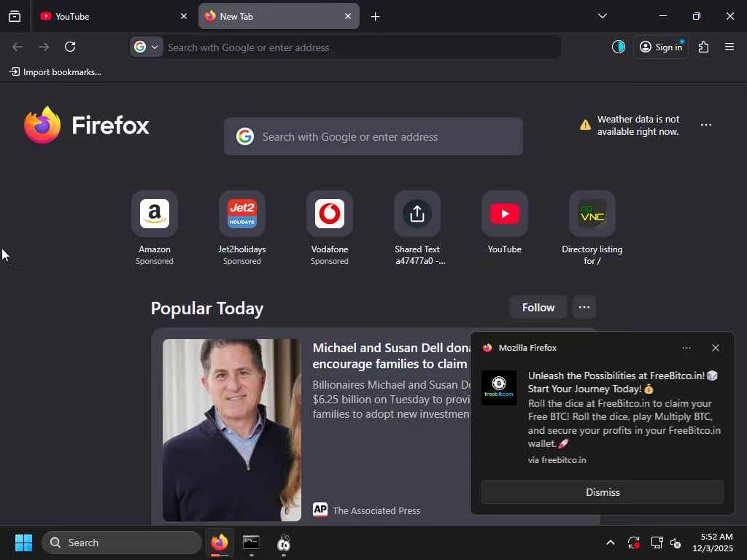Open the Windows Start menu
Image resolution: width=747 pixels, height=560 pixels.
23,542
